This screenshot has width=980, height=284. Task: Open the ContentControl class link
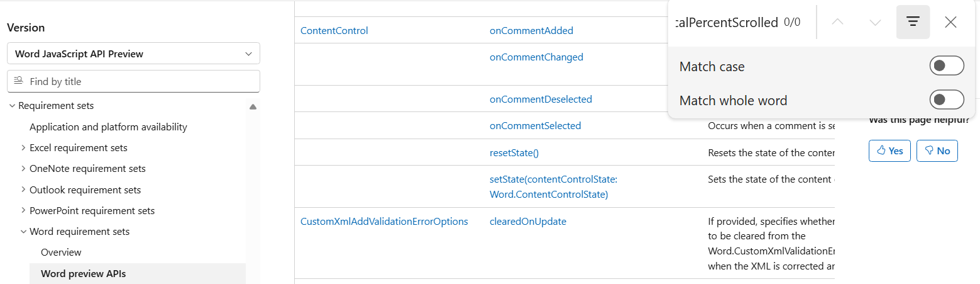tap(334, 30)
